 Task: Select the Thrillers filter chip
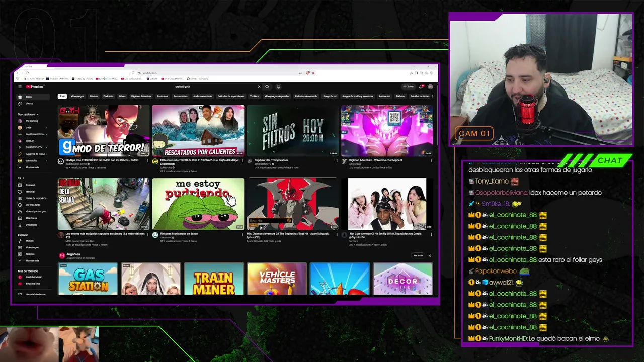[x=254, y=96]
